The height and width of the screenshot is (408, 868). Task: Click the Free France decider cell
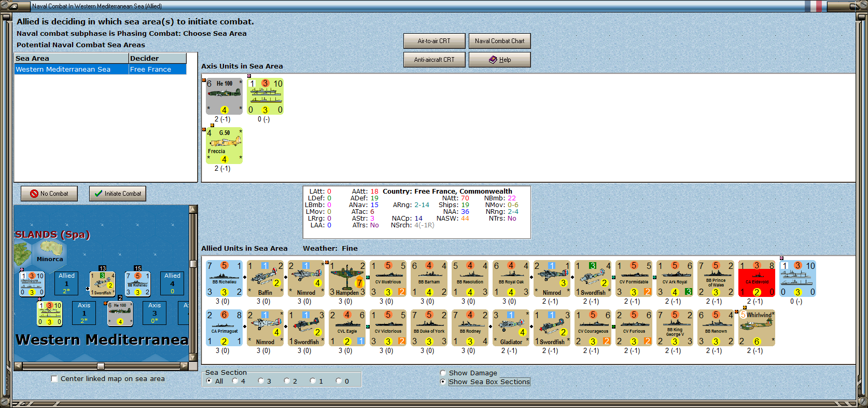click(158, 69)
